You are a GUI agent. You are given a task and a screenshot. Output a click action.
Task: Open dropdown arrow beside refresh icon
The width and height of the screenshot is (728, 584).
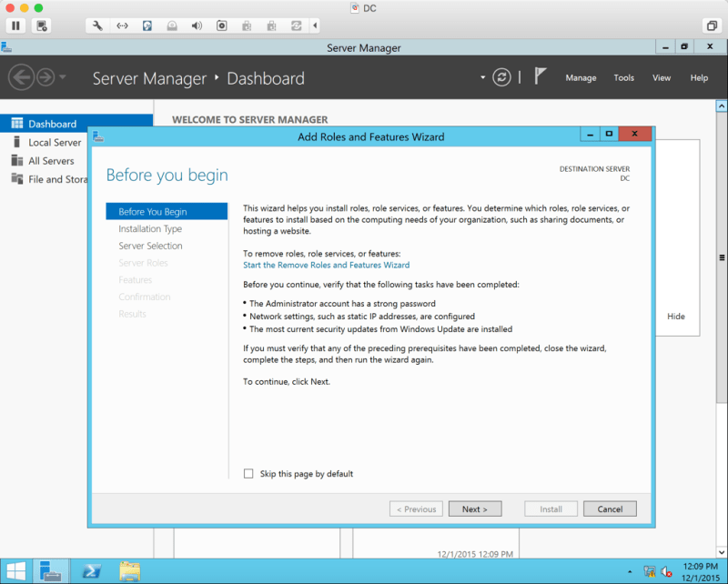[483, 77]
